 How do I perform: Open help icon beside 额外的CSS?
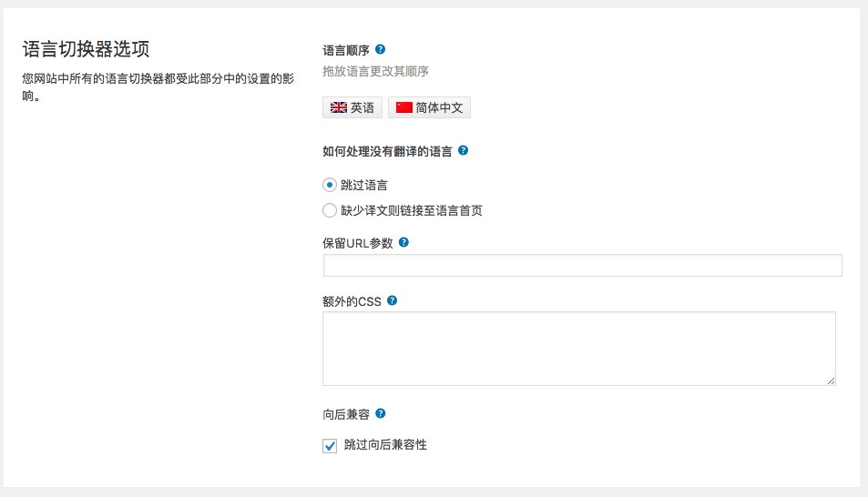(392, 300)
